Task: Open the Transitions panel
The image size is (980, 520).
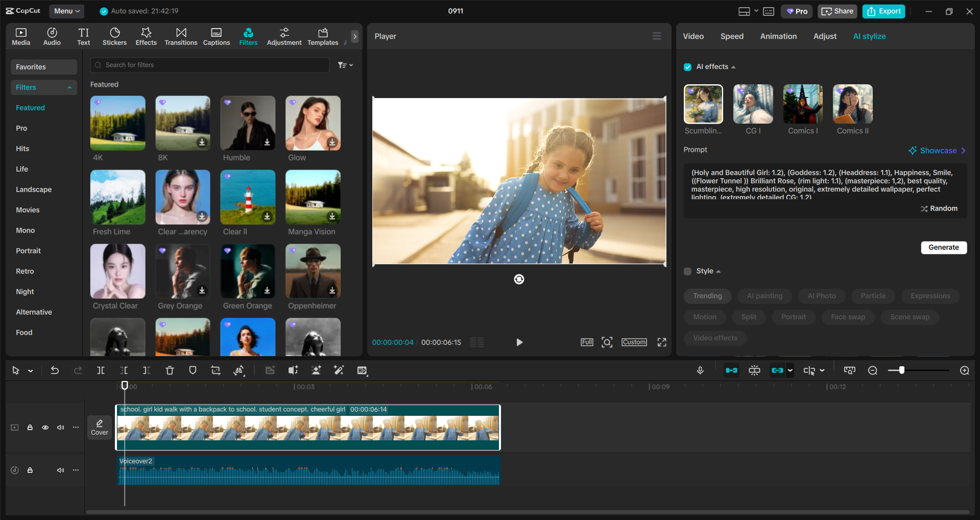Action: (x=181, y=36)
